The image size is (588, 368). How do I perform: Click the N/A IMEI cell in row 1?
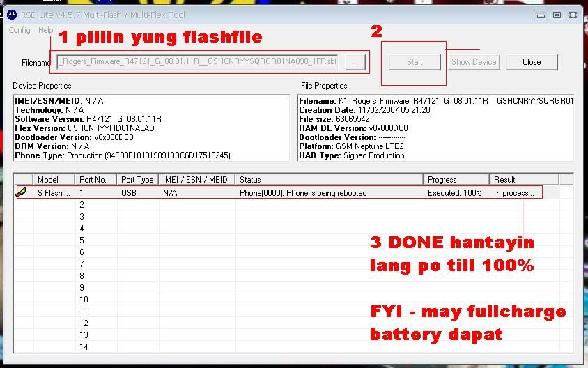coord(170,193)
